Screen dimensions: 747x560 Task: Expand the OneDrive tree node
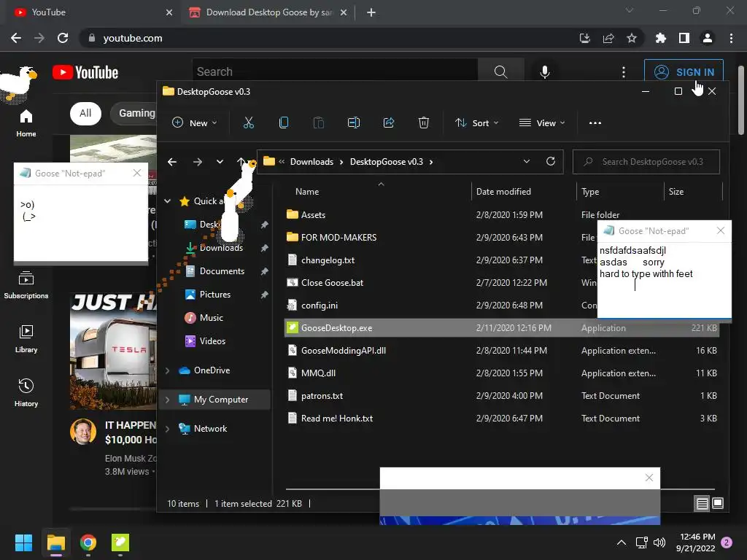pyautogui.click(x=167, y=370)
